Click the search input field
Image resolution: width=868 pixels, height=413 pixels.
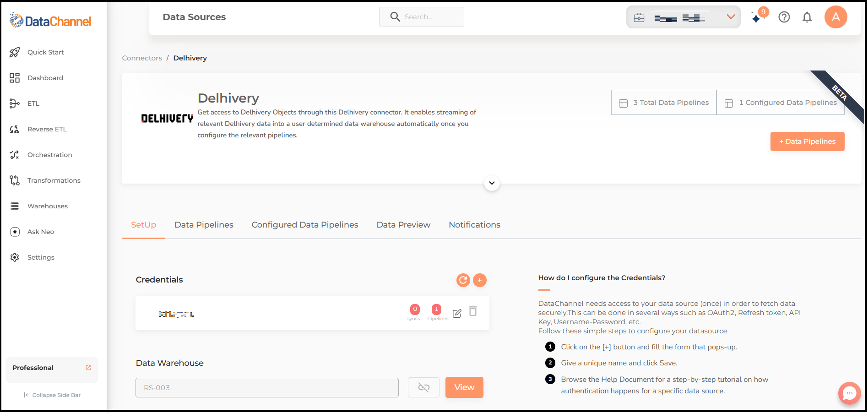pos(422,17)
